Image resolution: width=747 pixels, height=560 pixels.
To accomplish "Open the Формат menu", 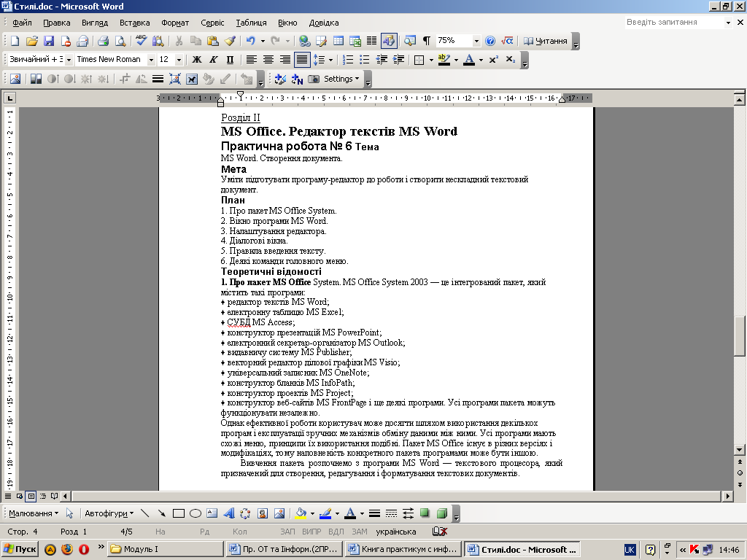I will point(175,23).
